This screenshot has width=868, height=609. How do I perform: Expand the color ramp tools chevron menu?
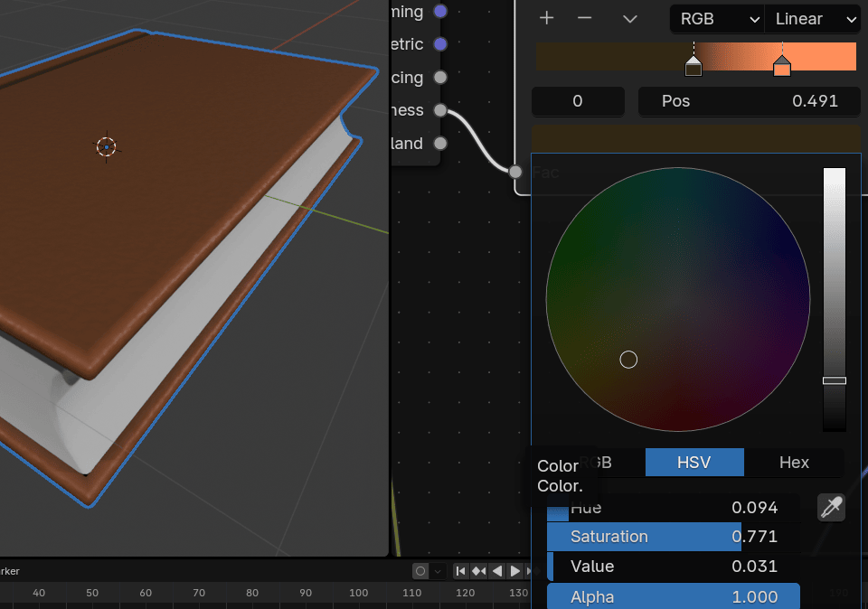pos(630,18)
